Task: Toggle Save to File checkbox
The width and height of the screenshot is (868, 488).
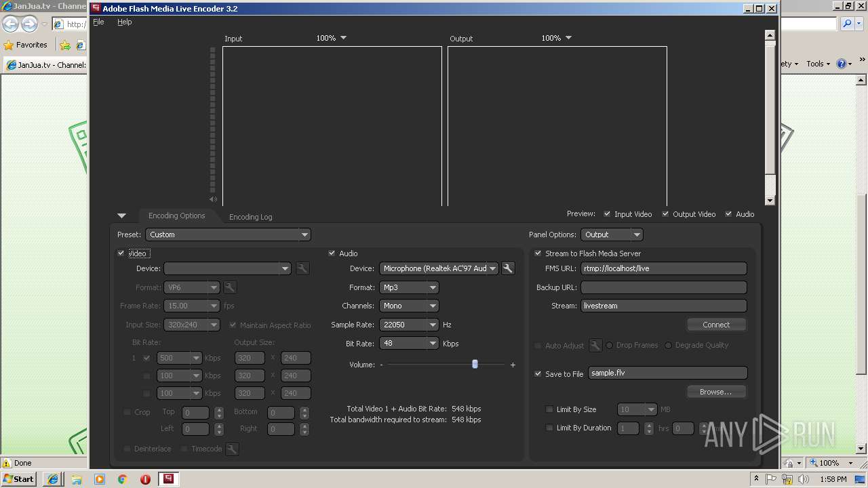Action: [538, 373]
